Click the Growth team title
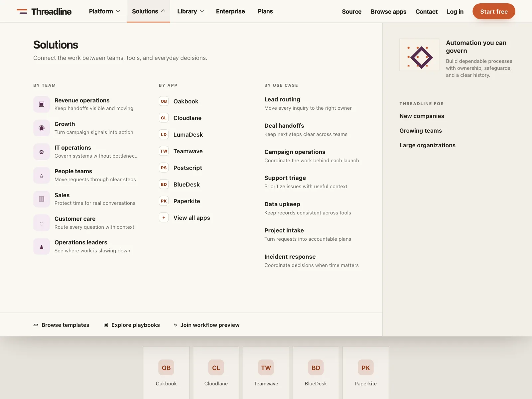532x399 pixels. (65, 124)
